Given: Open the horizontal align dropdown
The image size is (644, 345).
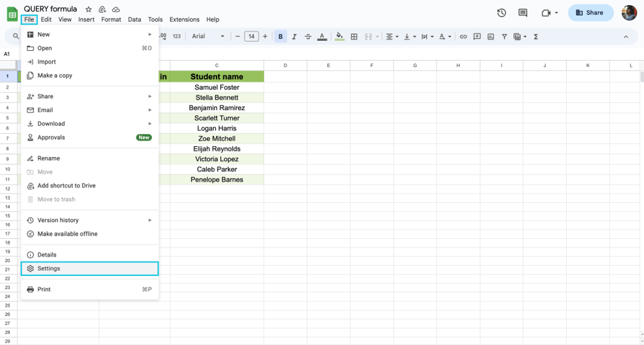Looking at the screenshot, I should click(x=392, y=37).
